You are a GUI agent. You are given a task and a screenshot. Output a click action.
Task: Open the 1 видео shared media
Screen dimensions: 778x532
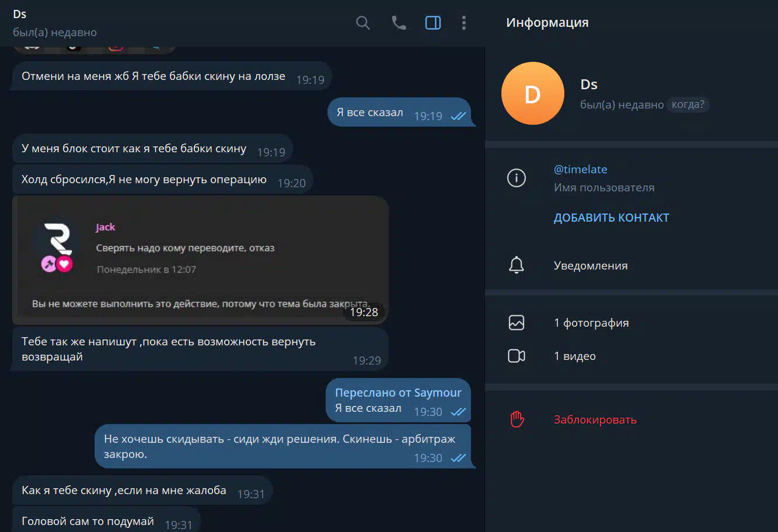[632, 356]
